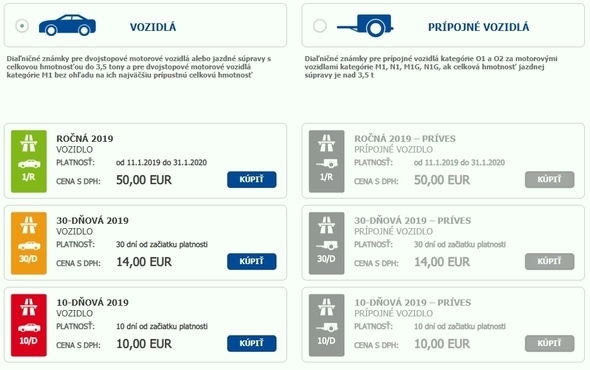Open the PRÍPOJNÉ VOZIDLÁ category heading
This screenshot has height=370, width=590.
pos(479,27)
